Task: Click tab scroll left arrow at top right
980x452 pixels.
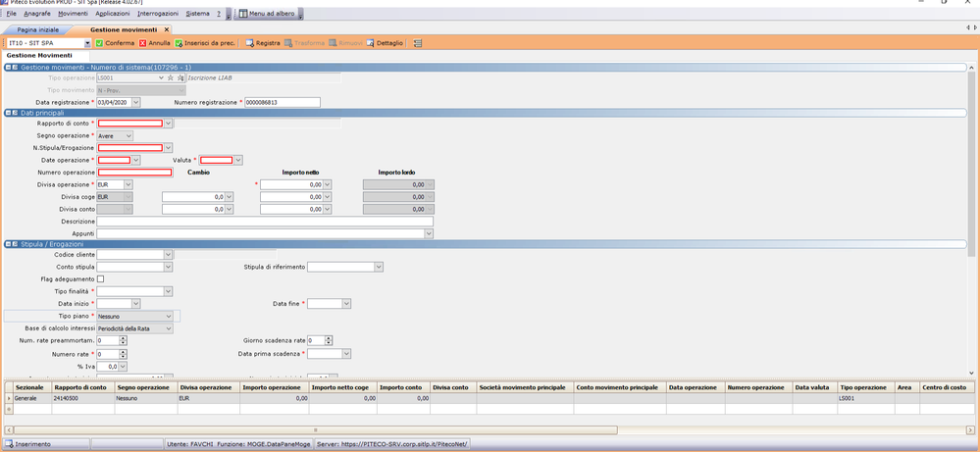Action: click(x=968, y=28)
